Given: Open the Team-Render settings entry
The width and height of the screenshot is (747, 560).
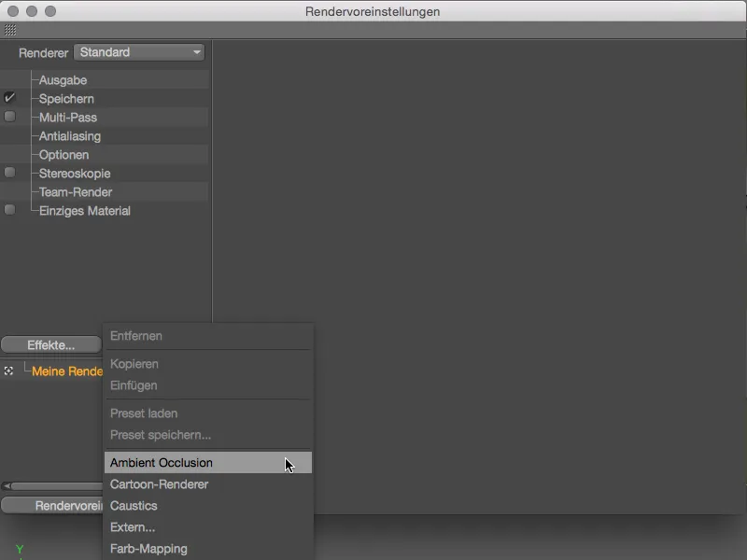Looking at the screenshot, I should [76, 192].
